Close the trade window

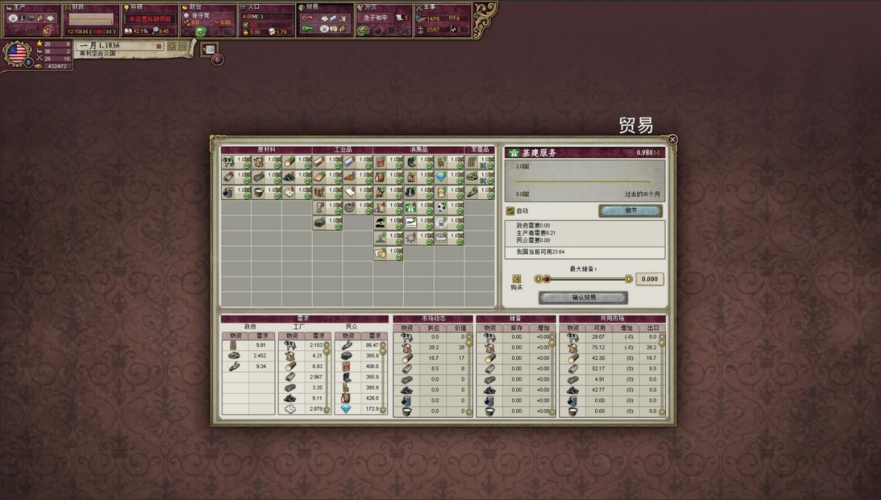[672, 139]
